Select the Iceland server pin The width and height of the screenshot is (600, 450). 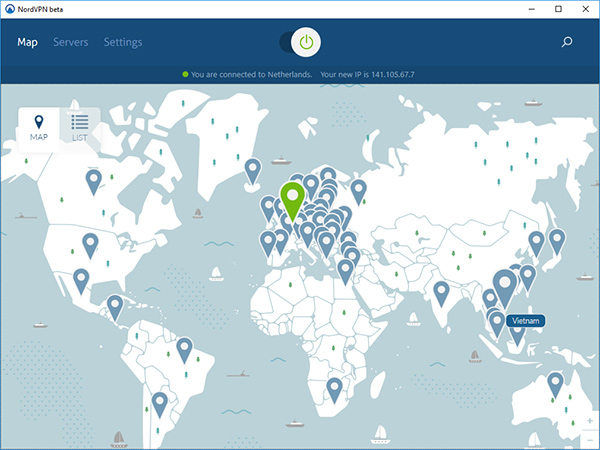point(253,171)
